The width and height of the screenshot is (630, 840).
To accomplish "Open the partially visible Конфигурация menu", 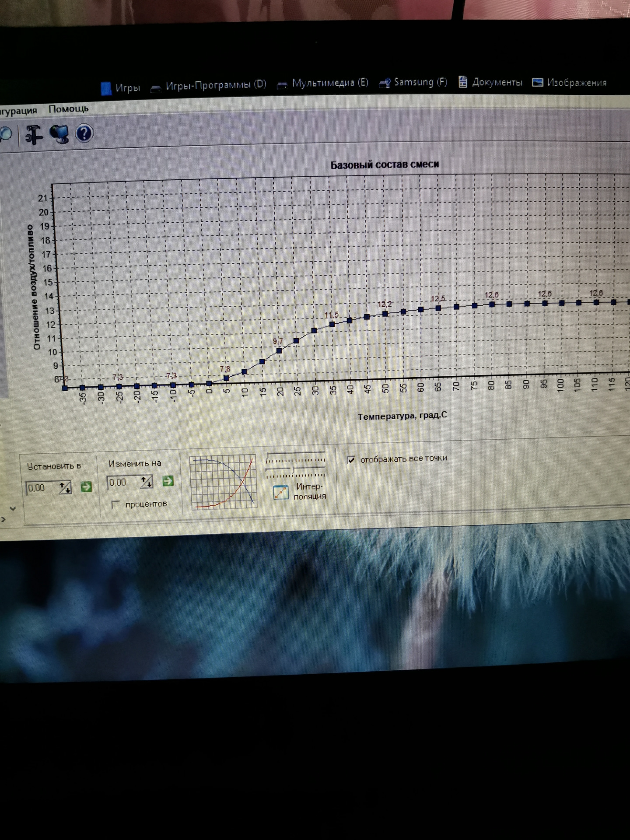I will tap(18, 111).
